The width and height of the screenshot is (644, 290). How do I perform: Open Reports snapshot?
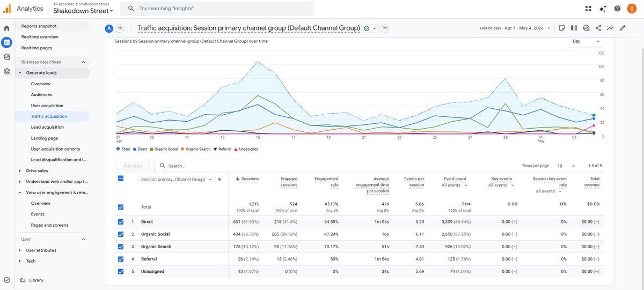[x=39, y=26]
